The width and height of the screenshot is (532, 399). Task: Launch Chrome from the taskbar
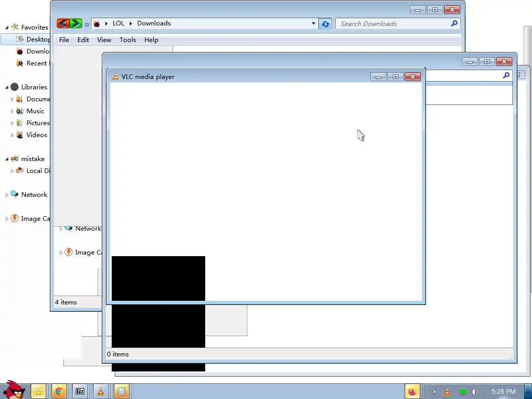59,392
